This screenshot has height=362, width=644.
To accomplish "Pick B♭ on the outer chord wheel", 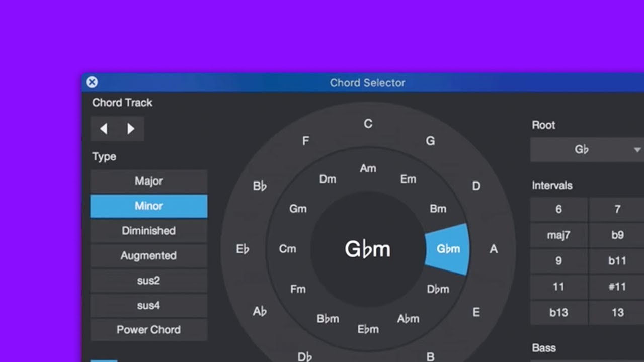I will point(260,186).
